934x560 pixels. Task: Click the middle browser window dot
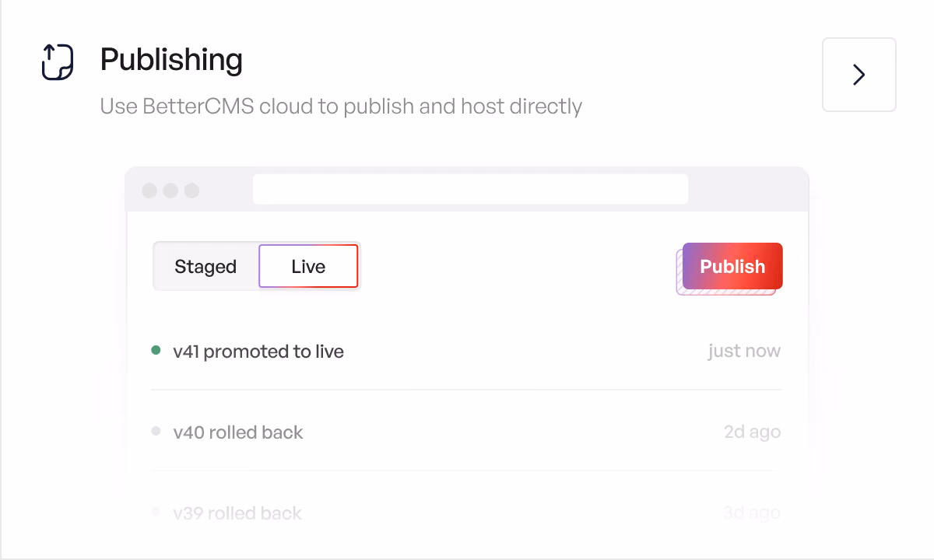tap(170, 191)
